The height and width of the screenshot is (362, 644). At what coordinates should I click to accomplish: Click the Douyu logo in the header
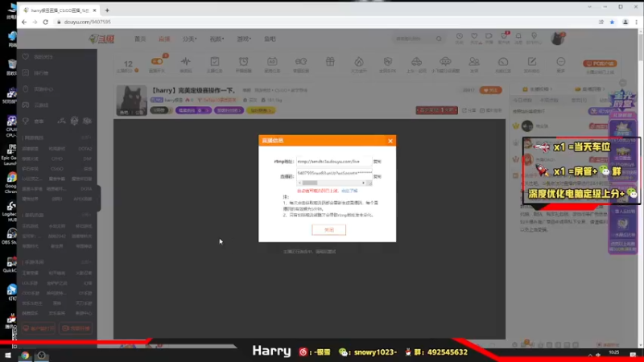coord(102,39)
